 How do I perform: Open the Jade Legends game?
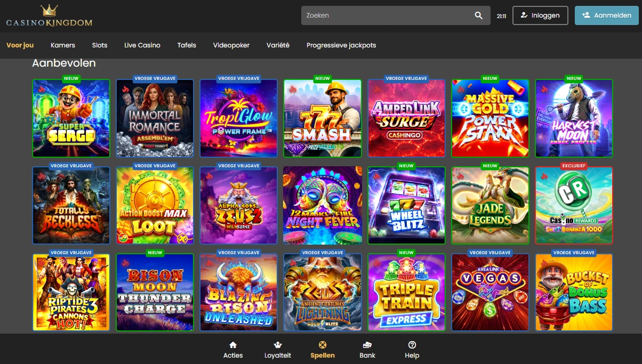tap(490, 205)
